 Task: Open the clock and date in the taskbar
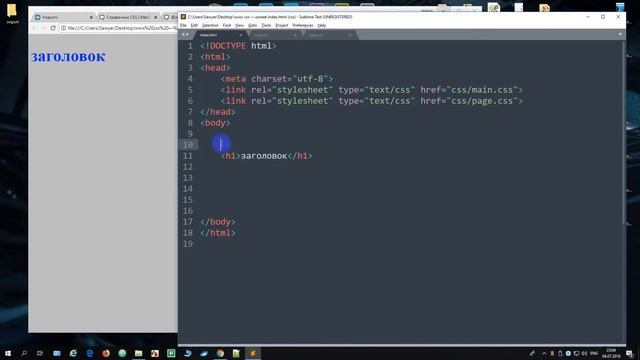point(611,353)
